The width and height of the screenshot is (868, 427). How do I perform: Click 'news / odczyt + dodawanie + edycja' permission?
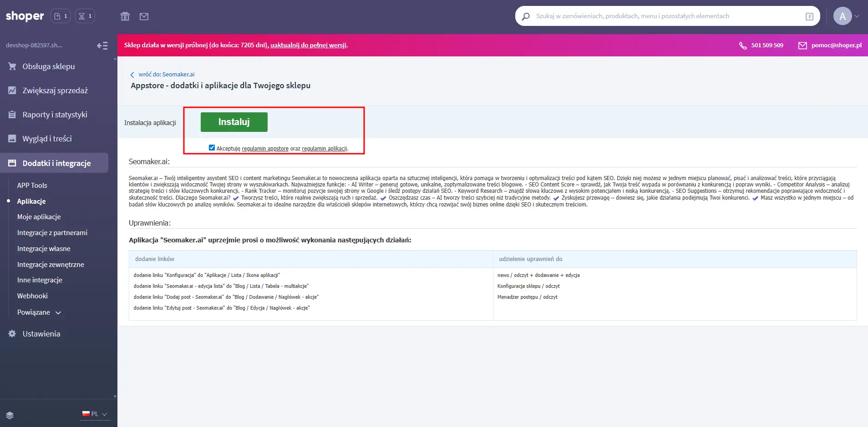pos(538,275)
